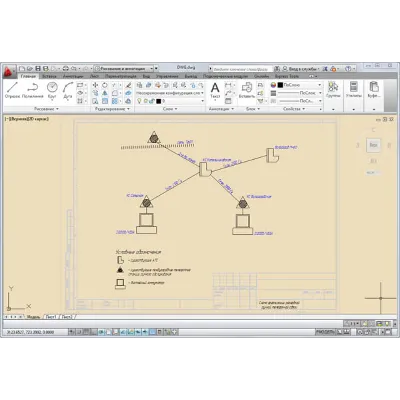Click the save icon in quick access toolbar
Image resolution: width=400 pixels, height=400 pixels.
pyautogui.click(x=38, y=69)
